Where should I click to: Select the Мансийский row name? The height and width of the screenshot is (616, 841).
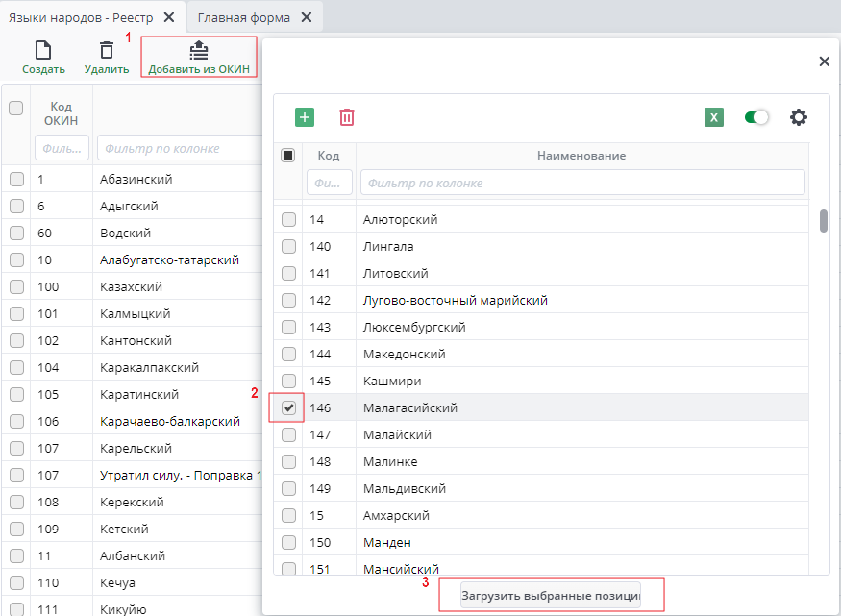401,569
